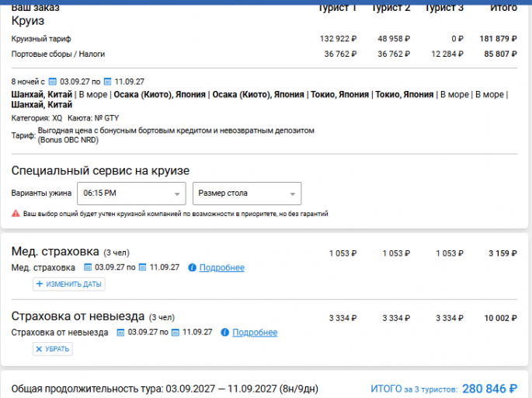532x398 pixels.
Task: Click calendar icon before Страховка от невыезда end date
Action: pyautogui.click(x=176, y=332)
